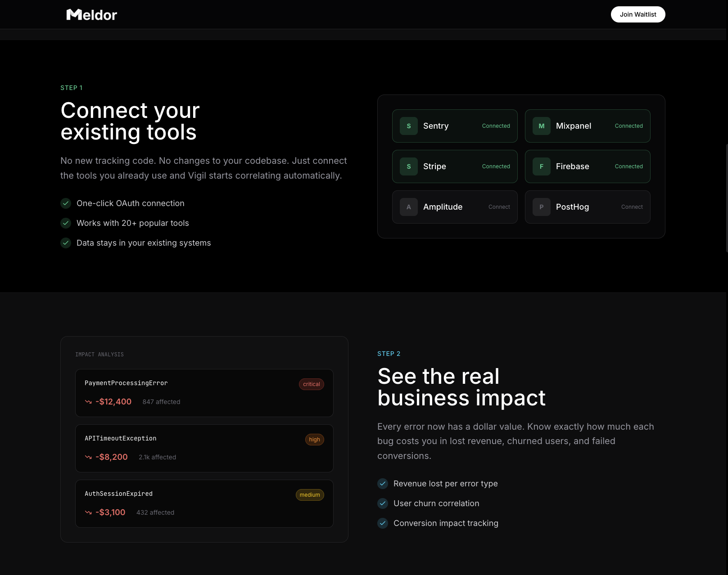This screenshot has height=575, width=728.
Task: Toggle the Revenue lost per error type checkmark
Action: pos(382,484)
